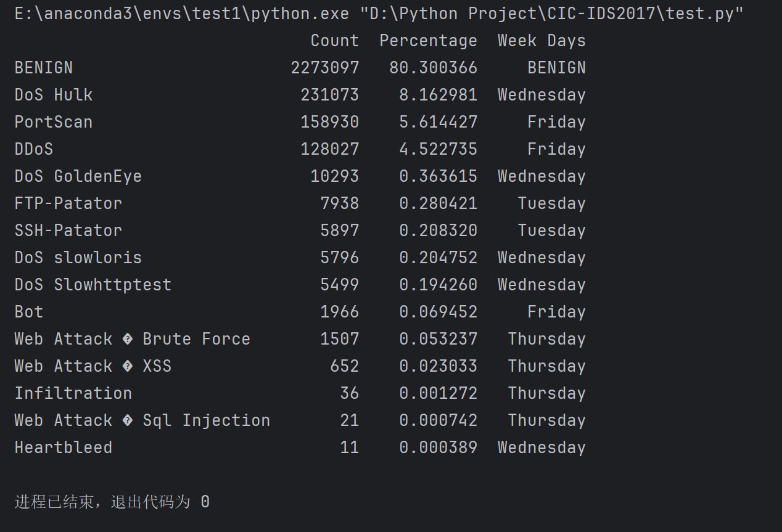Click the Heartbleed row label
Image resolution: width=782 pixels, height=532 pixels.
click(64, 448)
